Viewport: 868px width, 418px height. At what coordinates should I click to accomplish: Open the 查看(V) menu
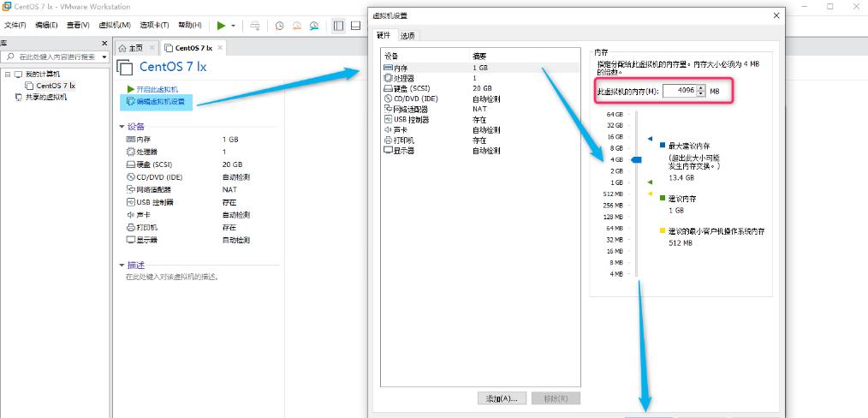coord(78,26)
